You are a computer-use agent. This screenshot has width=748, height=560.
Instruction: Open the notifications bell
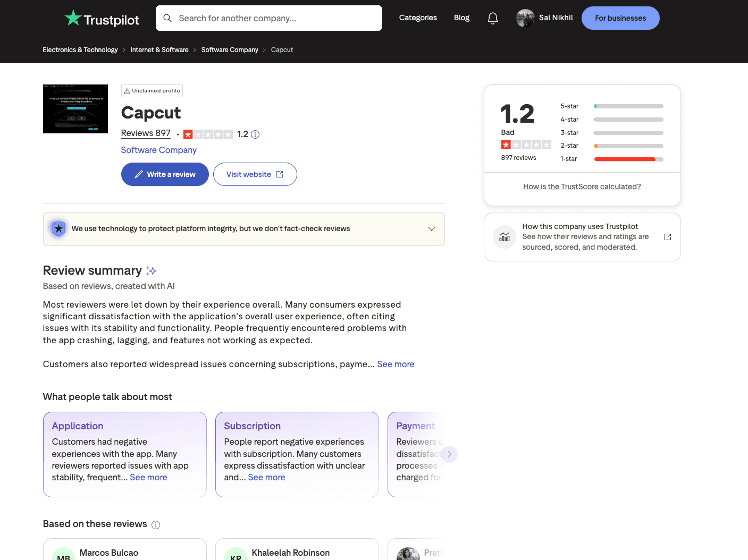(492, 18)
